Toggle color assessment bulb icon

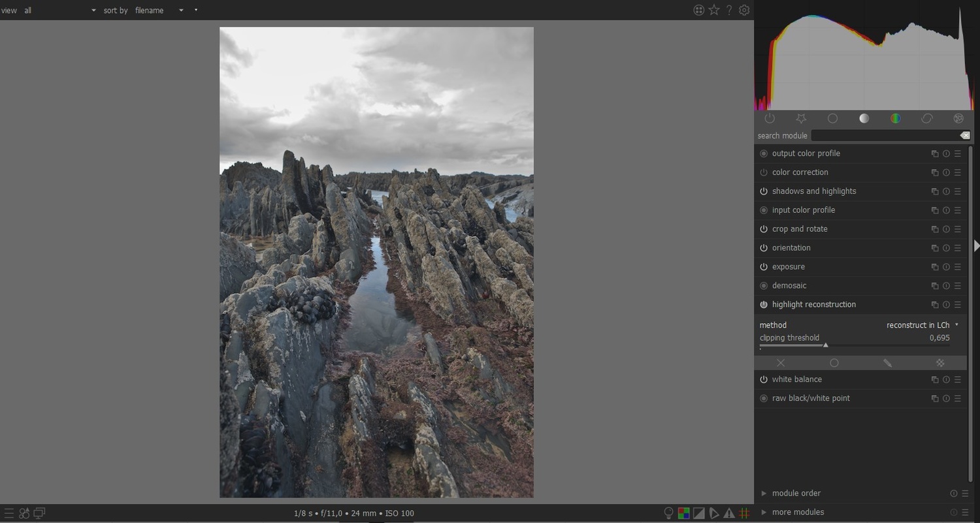click(668, 513)
